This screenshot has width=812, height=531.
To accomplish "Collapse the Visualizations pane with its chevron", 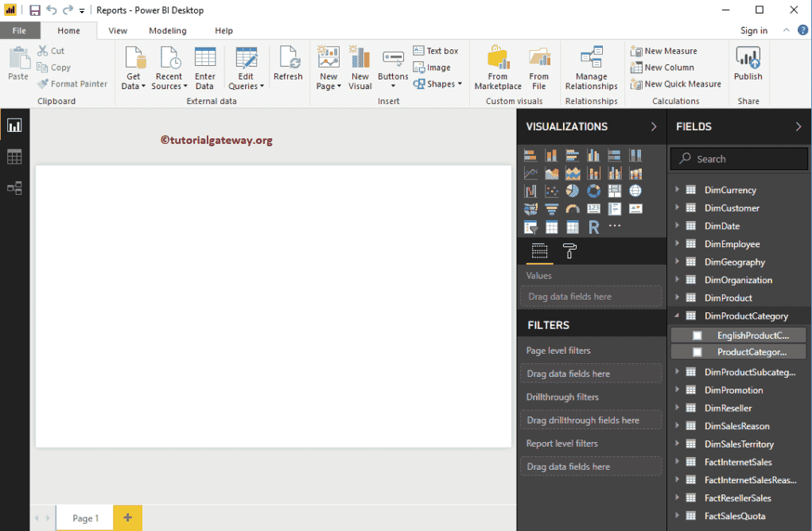I will pos(654,126).
